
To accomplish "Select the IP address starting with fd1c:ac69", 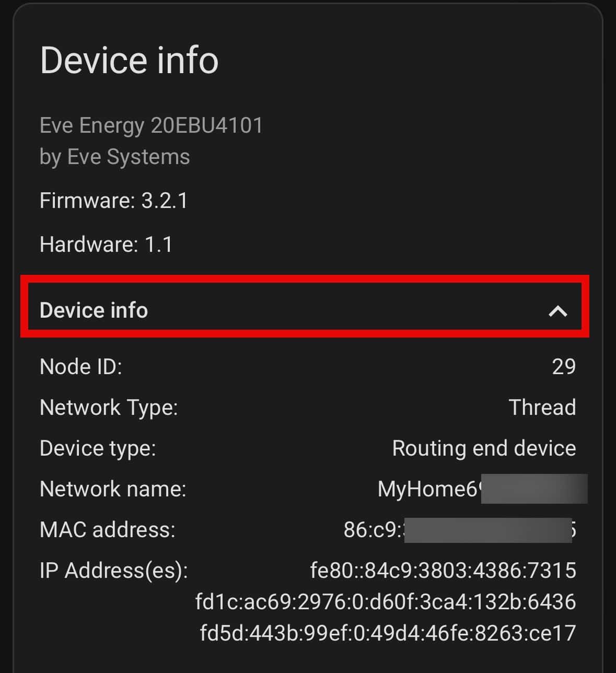I will click(386, 601).
